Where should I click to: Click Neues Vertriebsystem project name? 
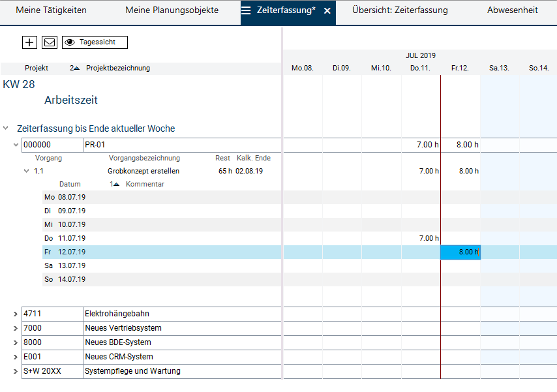[x=123, y=328]
